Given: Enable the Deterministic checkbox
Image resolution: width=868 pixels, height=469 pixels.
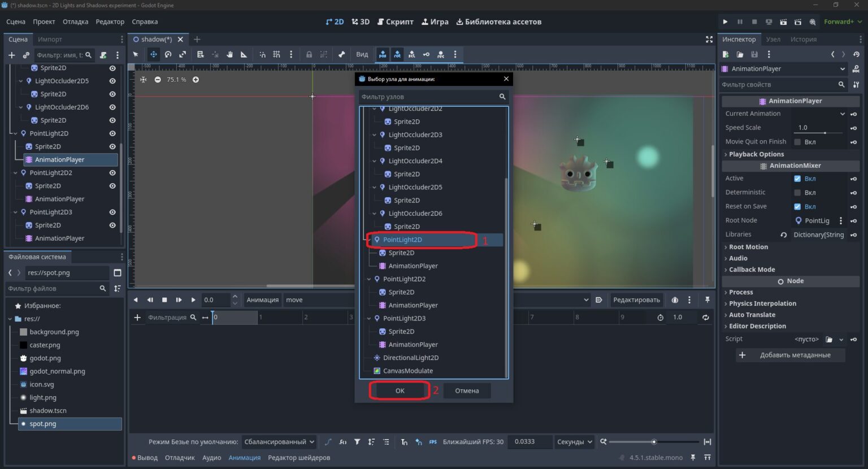Looking at the screenshot, I should coord(797,193).
